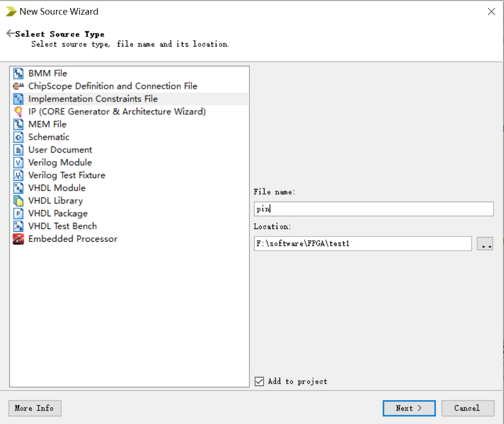The width and height of the screenshot is (504, 424).
Task: Select the User Document entry
Action: (60, 149)
